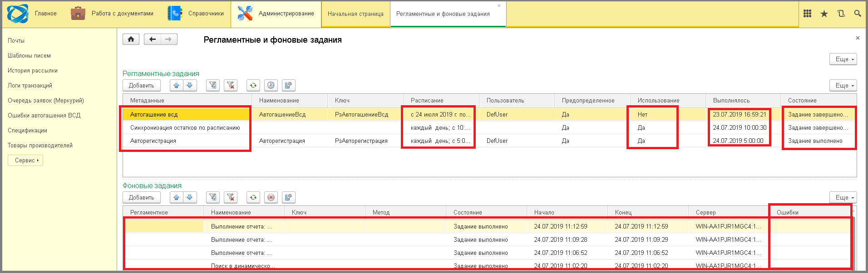Clear filter in Регламентные задания toolbar
Image resolution: width=868 pixels, height=273 pixels.
click(x=231, y=85)
